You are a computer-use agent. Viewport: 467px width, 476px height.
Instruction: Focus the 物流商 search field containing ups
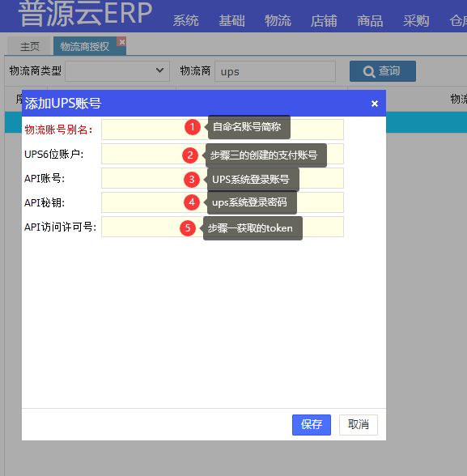tap(275, 71)
